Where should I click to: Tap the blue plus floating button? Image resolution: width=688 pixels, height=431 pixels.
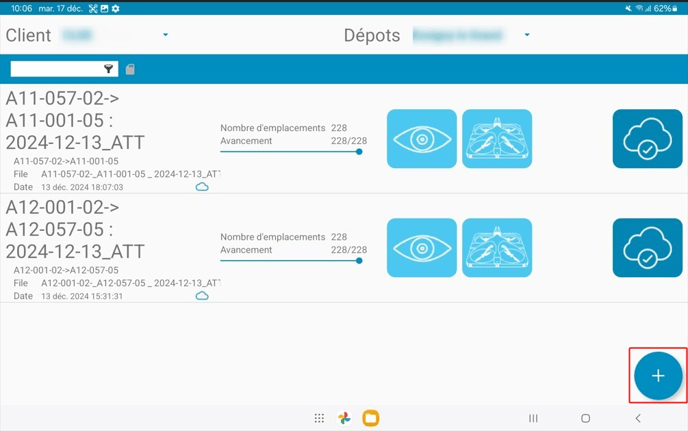click(x=657, y=376)
